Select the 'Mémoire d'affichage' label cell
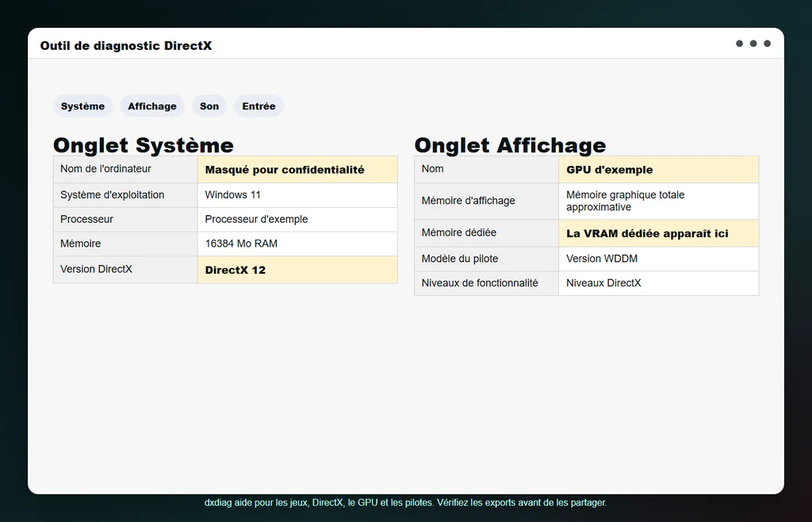 coord(487,201)
